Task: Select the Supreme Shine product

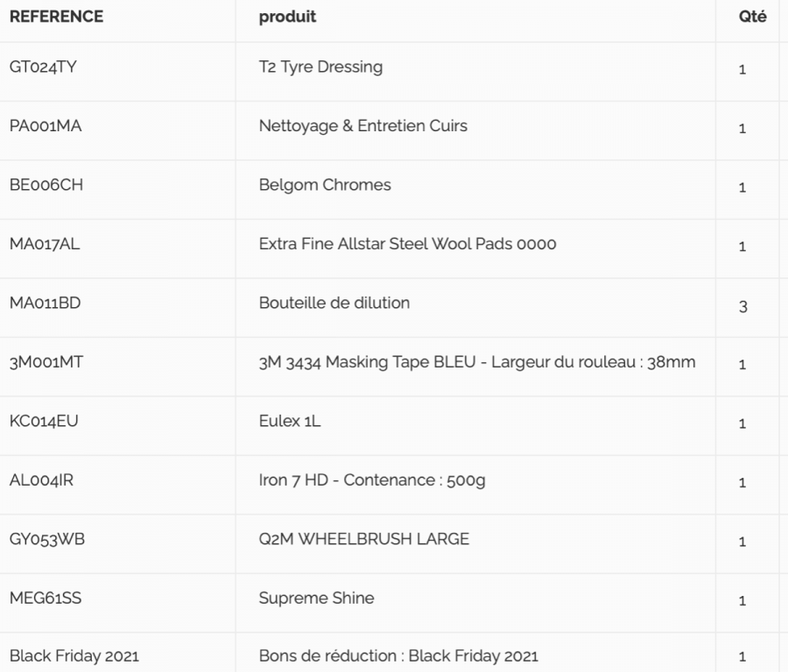Action: point(316,598)
